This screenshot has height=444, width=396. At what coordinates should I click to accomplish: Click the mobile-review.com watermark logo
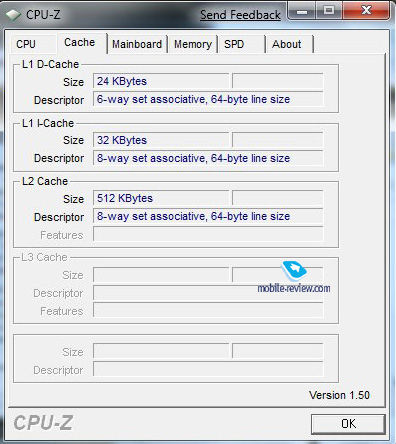(294, 277)
